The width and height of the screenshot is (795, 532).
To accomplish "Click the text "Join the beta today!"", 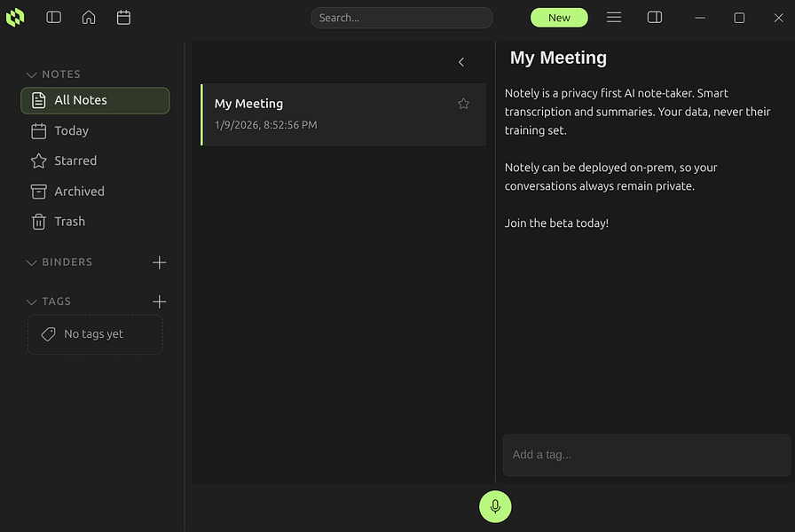I will click(x=556, y=223).
